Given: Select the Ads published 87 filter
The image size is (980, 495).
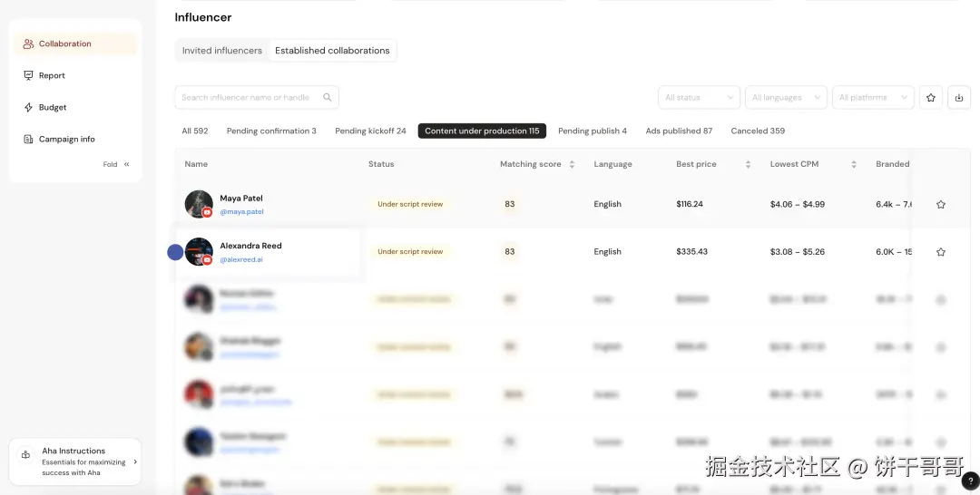Looking at the screenshot, I should click(x=679, y=131).
